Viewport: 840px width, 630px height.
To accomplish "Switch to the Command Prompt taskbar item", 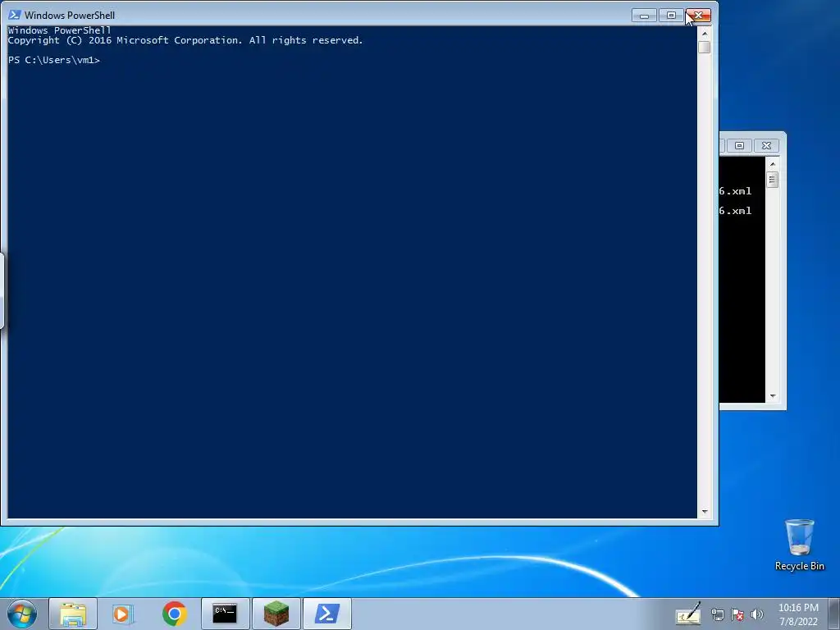I will pos(225,614).
